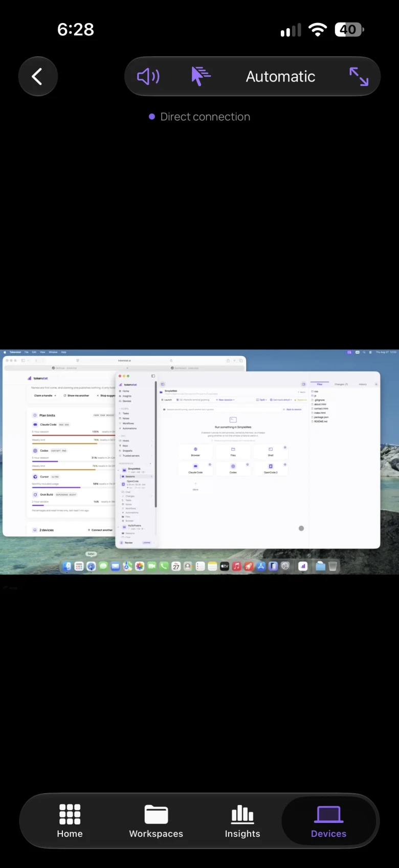The height and width of the screenshot is (868, 399).
Task: Click Home in tokenstat app sidebar
Action: (125, 391)
